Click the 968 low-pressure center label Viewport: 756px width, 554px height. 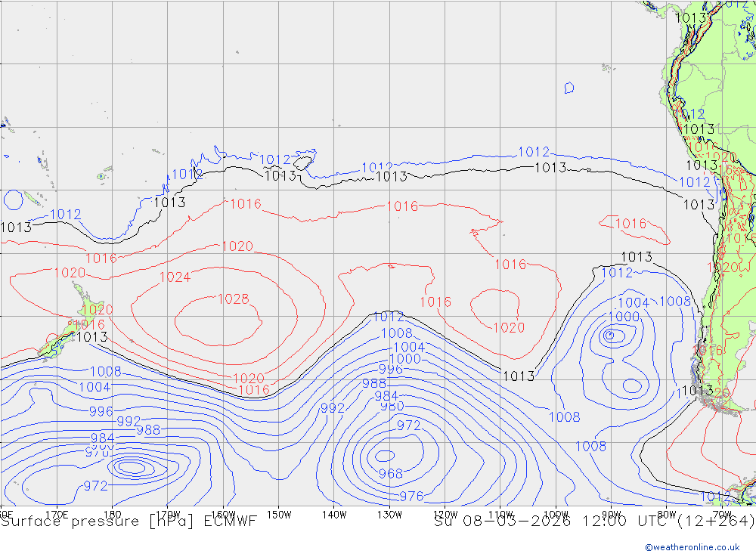[x=391, y=473]
